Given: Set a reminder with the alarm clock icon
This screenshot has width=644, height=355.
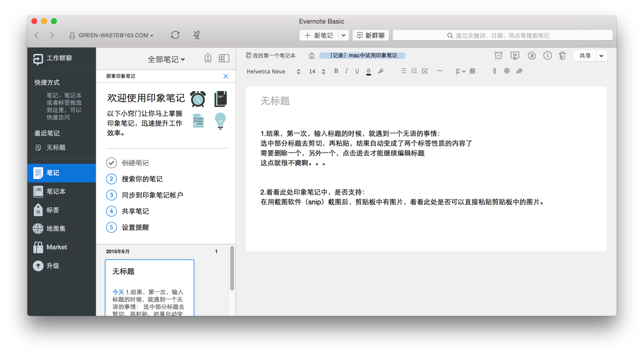Looking at the screenshot, I should point(498,56).
